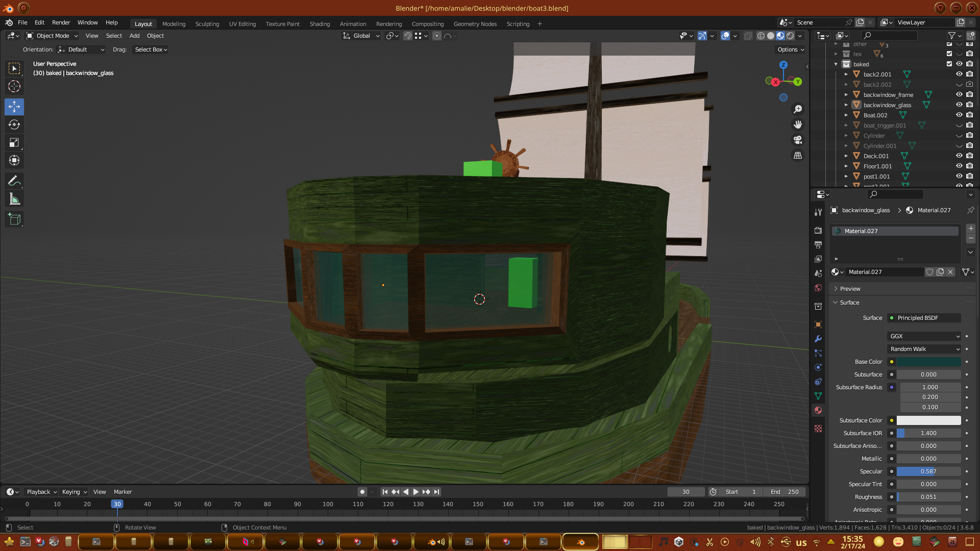This screenshot has height=551, width=980.
Task: Toggle Deck.001 visibility eye
Action: tap(959, 156)
